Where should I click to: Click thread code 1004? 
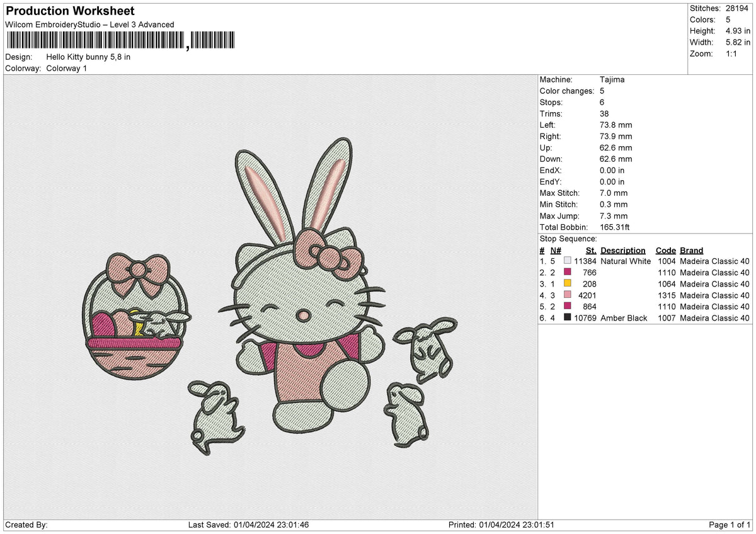point(667,261)
